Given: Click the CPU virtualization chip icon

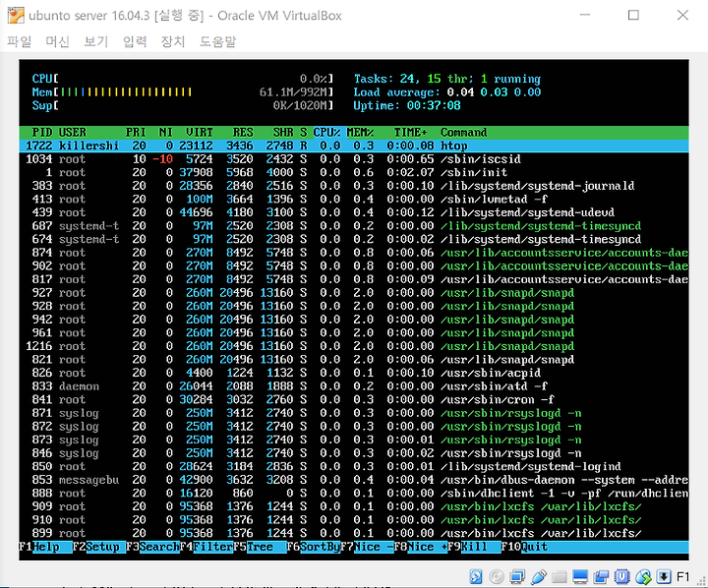Looking at the screenshot, I should [x=621, y=577].
